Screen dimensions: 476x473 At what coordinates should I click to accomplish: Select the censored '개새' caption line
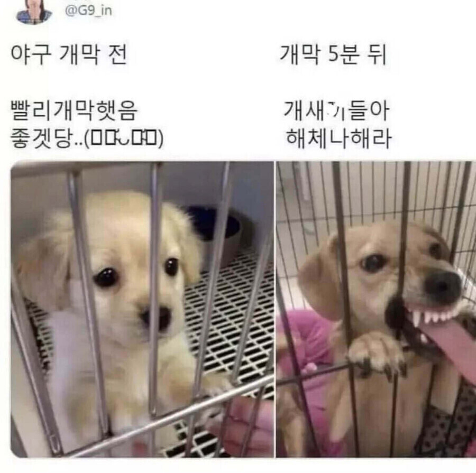[336, 111]
